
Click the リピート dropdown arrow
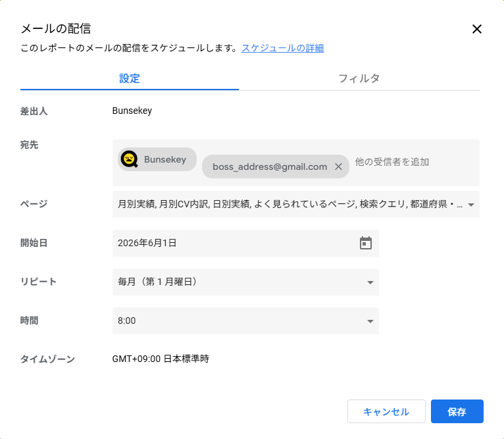coord(370,282)
